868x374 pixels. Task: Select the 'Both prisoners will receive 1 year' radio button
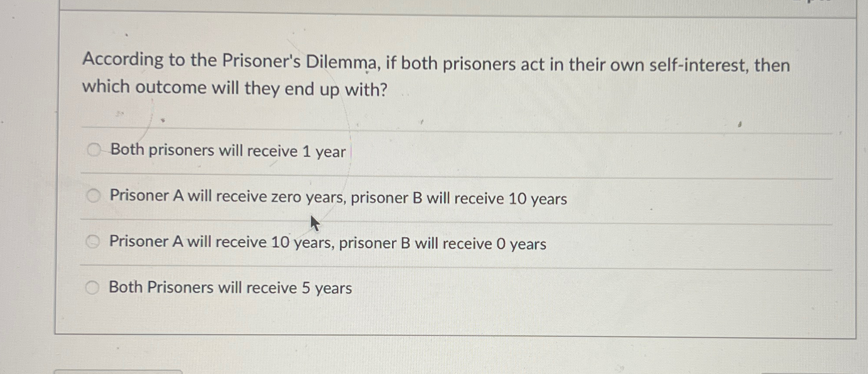pyautogui.click(x=93, y=150)
